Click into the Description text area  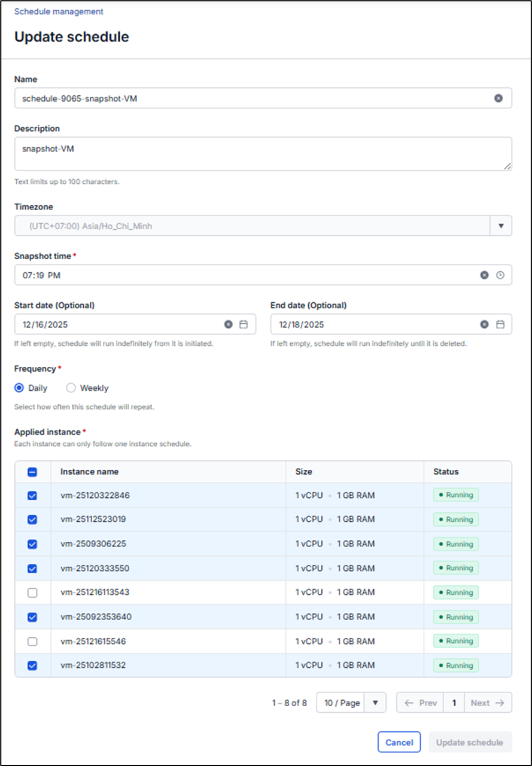(262, 154)
